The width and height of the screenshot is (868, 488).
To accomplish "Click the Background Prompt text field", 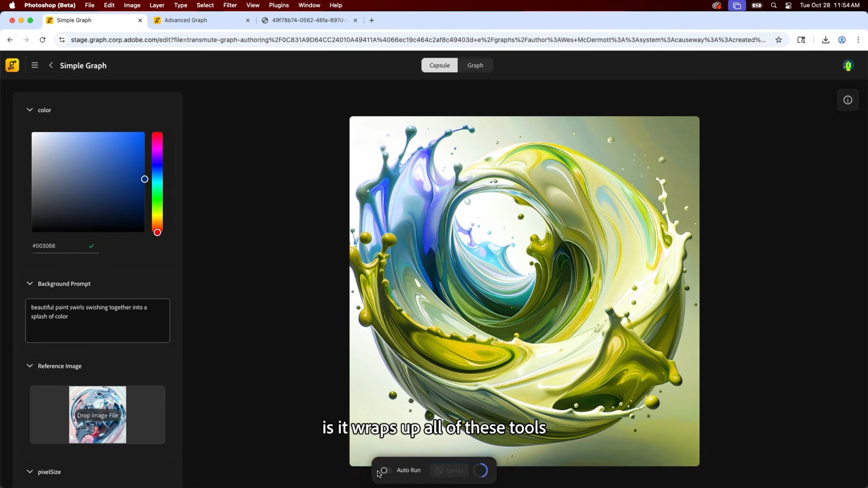I will click(97, 320).
